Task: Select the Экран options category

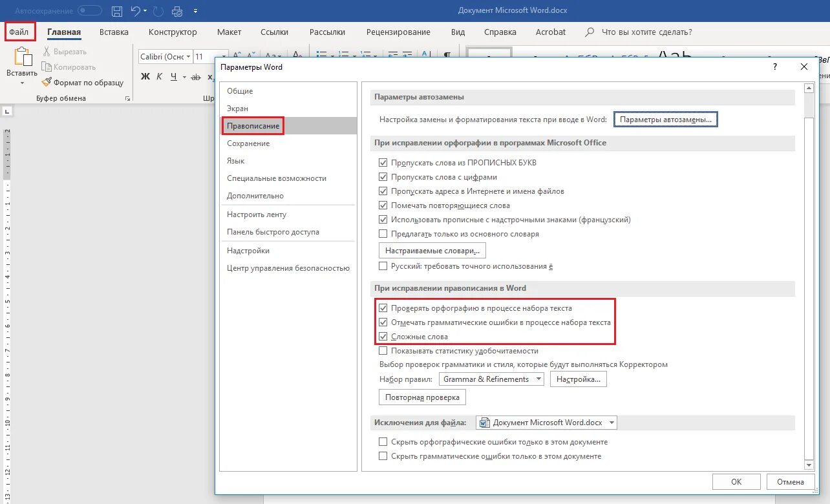Action: tap(288, 109)
